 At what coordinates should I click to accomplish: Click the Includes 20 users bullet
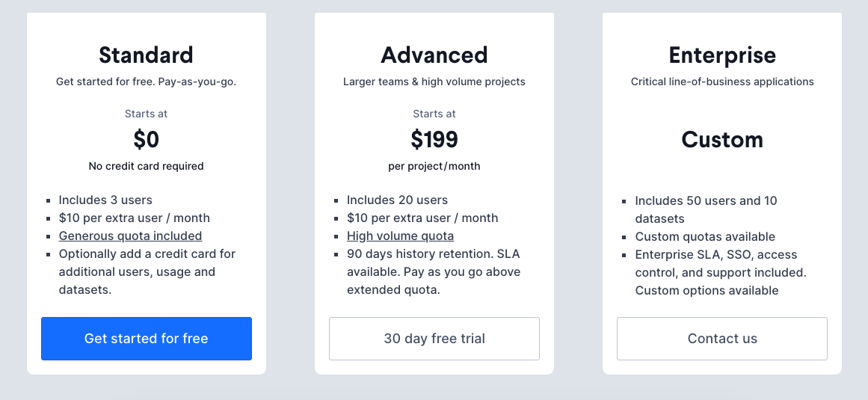[x=397, y=200]
